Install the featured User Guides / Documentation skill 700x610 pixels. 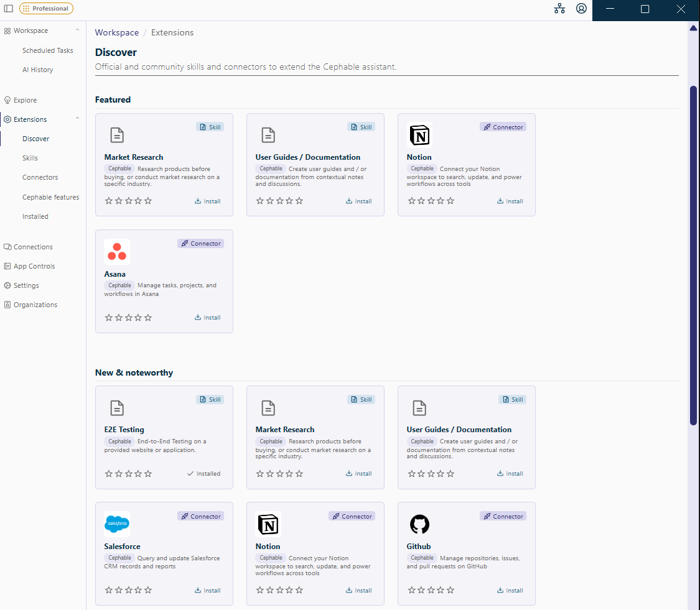[x=359, y=201]
